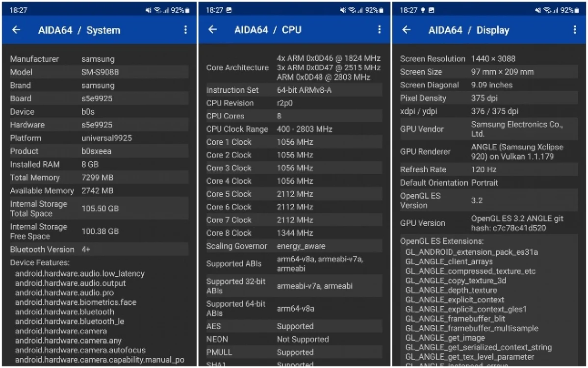Select the PMULL Supported row
The image size is (588, 368).
[294, 352]
